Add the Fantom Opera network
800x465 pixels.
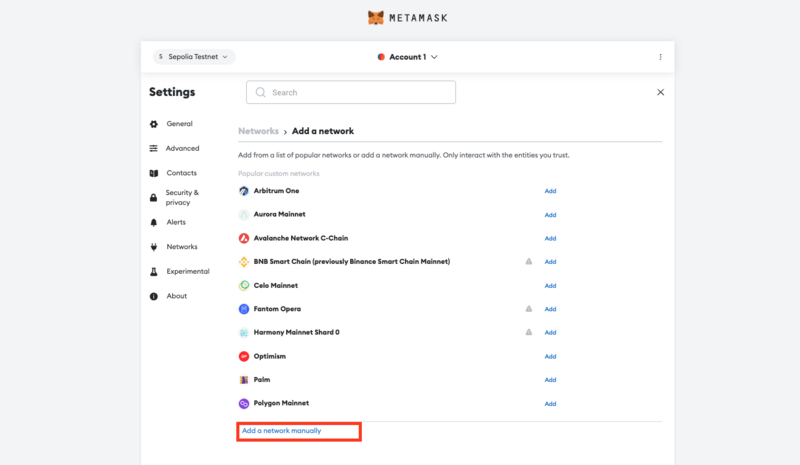click(550, 309)
